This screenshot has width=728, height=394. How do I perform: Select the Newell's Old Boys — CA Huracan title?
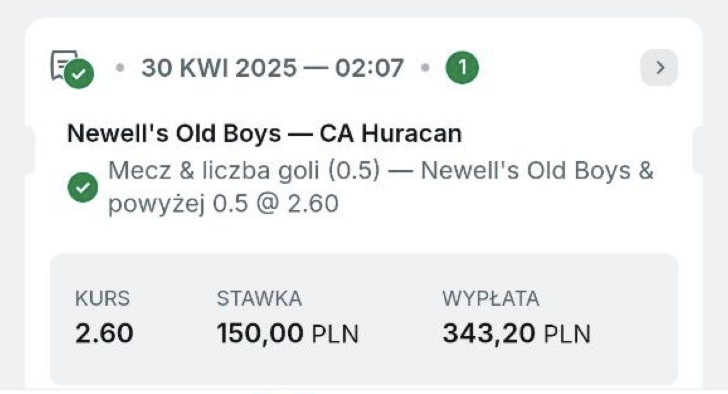click(265, 134)
